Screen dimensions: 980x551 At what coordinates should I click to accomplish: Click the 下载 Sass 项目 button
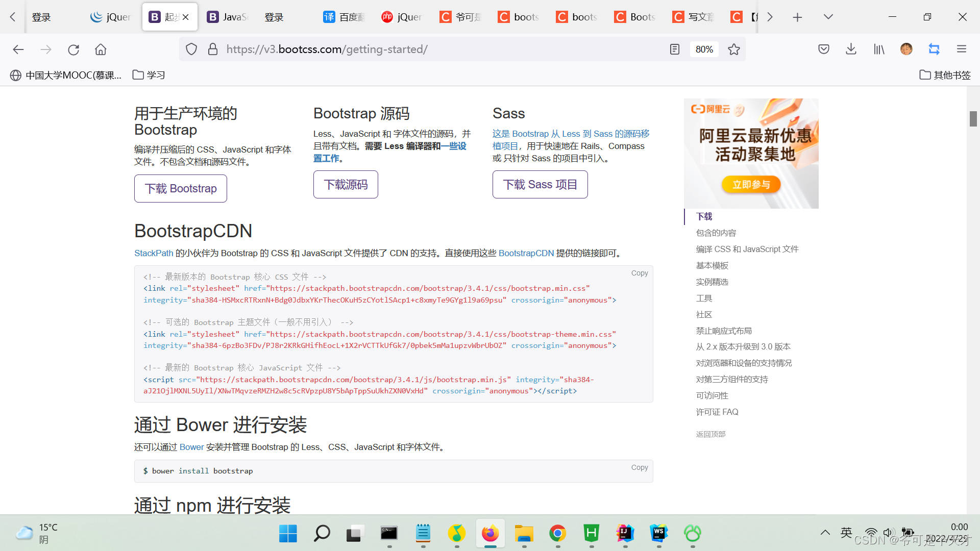click(x=540, y=185)
